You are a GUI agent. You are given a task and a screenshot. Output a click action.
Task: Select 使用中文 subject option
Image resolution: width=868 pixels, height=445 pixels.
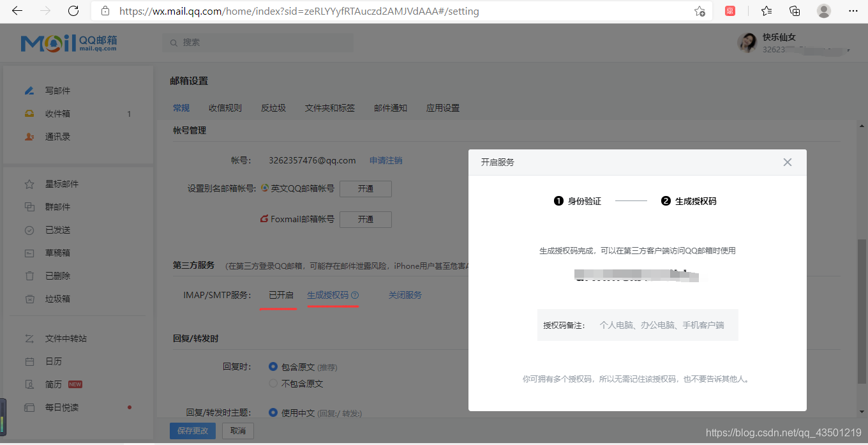(x=273, y=413)
